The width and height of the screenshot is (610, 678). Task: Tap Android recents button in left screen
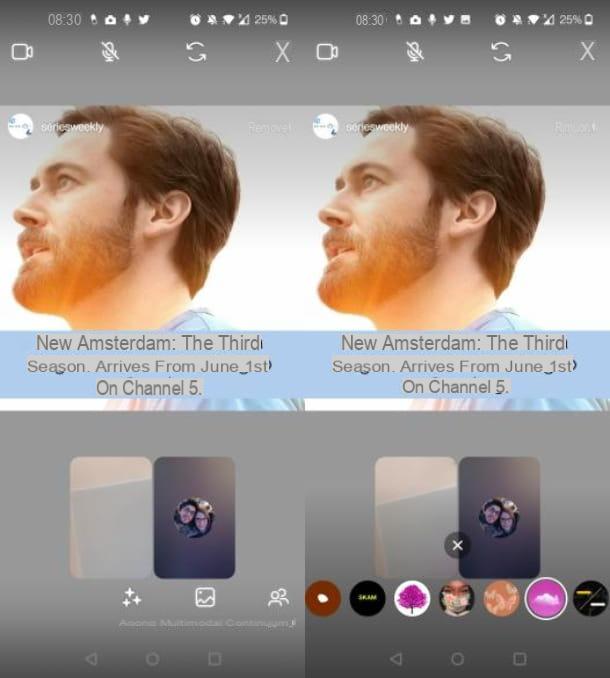coord(214,659)
